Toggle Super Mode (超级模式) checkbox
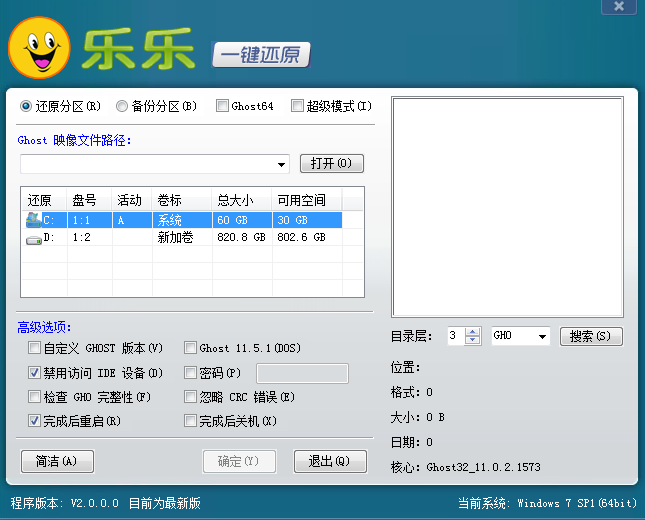The height and width of the screenshot is (520, 645). coord(297,106)
